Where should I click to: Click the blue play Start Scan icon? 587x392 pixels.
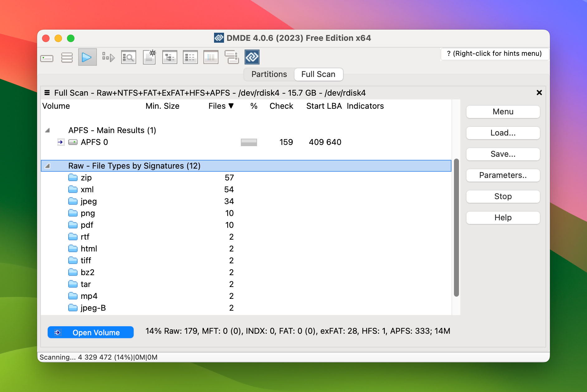[87, 57]
